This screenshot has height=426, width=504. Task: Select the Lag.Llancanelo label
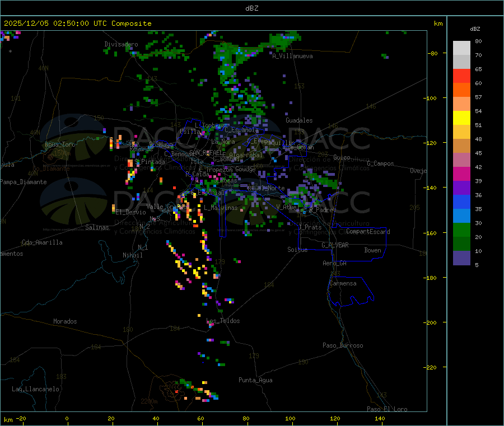pos(35,389)
